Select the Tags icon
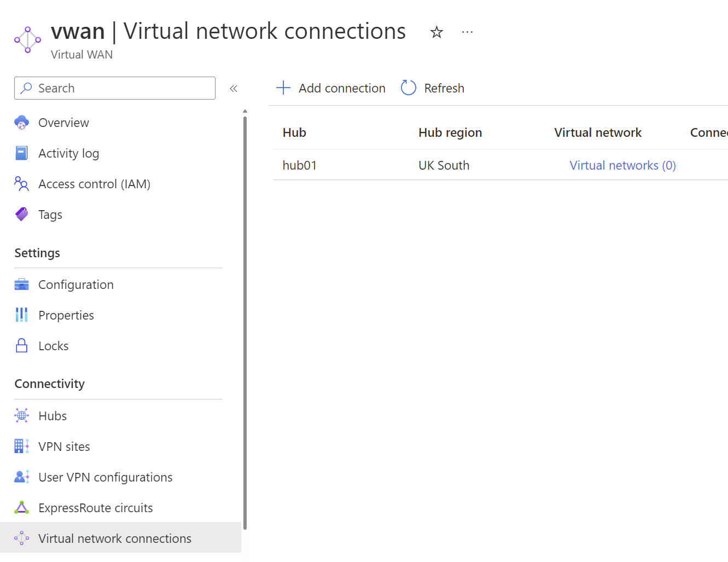This screenshot has height=562, width=728. [x=21, y=214]
